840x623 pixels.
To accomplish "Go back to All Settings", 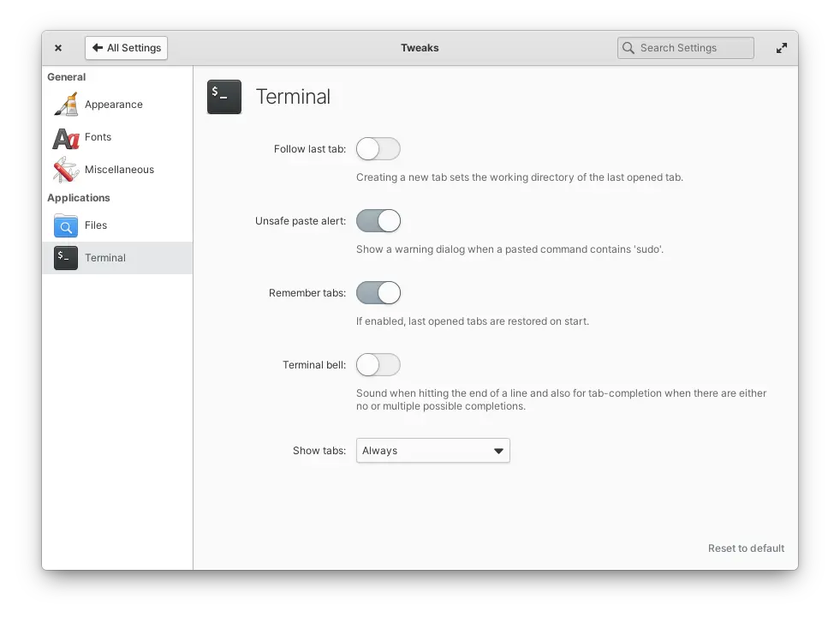I will pyautogui.click(x=126, y=48).
